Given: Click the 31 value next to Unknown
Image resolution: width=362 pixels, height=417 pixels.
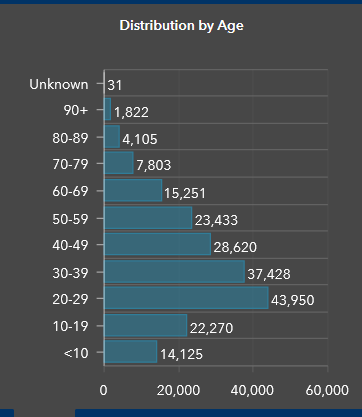Looking at the screenshot, I should tap(115, 85).
